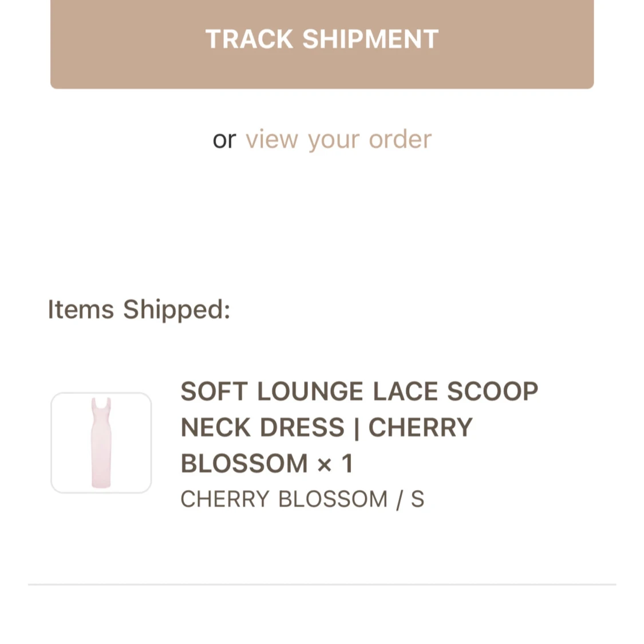This screenshot has width=644, height=644.
Task: Click the word 'view' in the tan link
Action: [x=271, y=140]
